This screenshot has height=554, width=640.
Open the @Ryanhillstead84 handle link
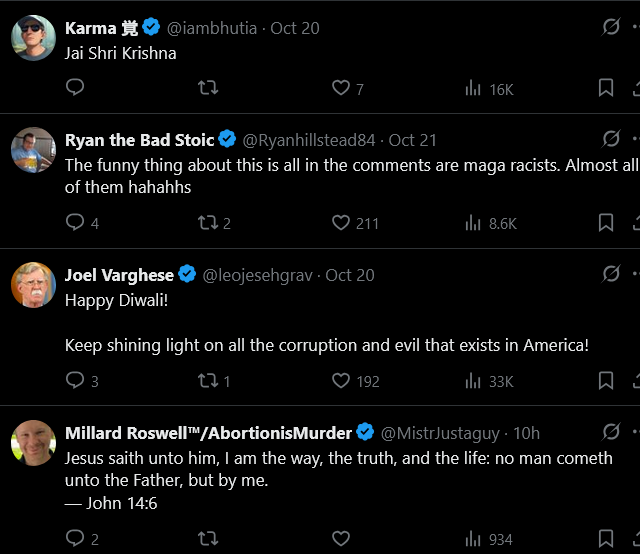pyautogui.click(x=310, y=140)
